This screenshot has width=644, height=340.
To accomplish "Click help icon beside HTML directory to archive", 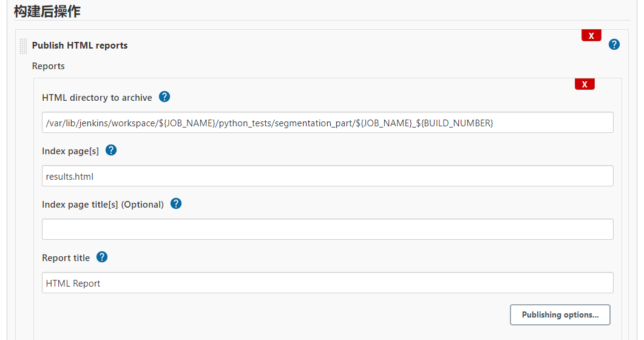I will [x=164, y=97].
